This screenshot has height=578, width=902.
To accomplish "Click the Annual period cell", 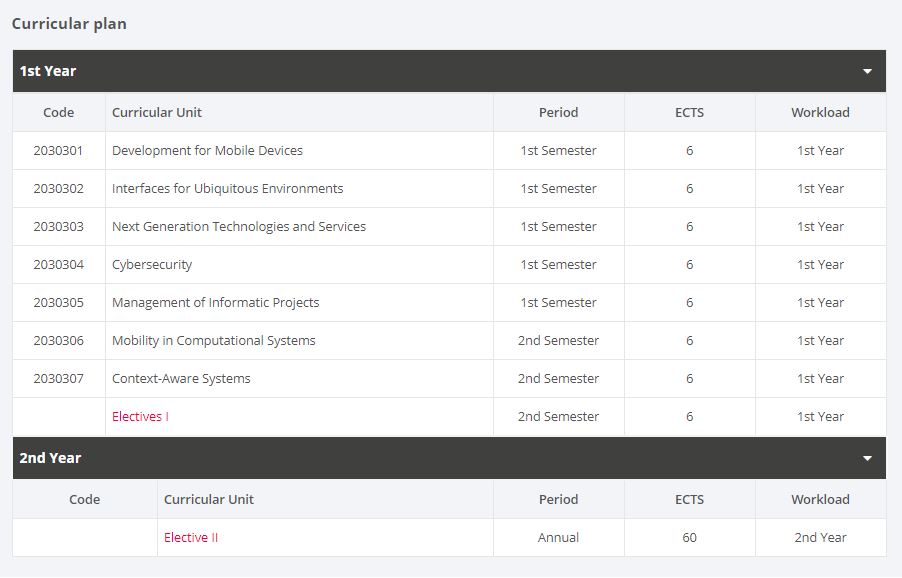I will click(558, 538).
